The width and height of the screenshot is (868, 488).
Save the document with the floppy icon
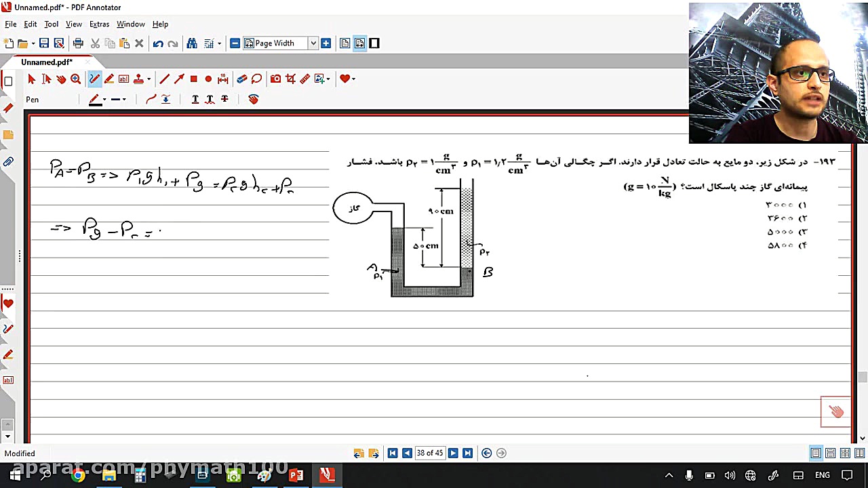coord(43,43)
